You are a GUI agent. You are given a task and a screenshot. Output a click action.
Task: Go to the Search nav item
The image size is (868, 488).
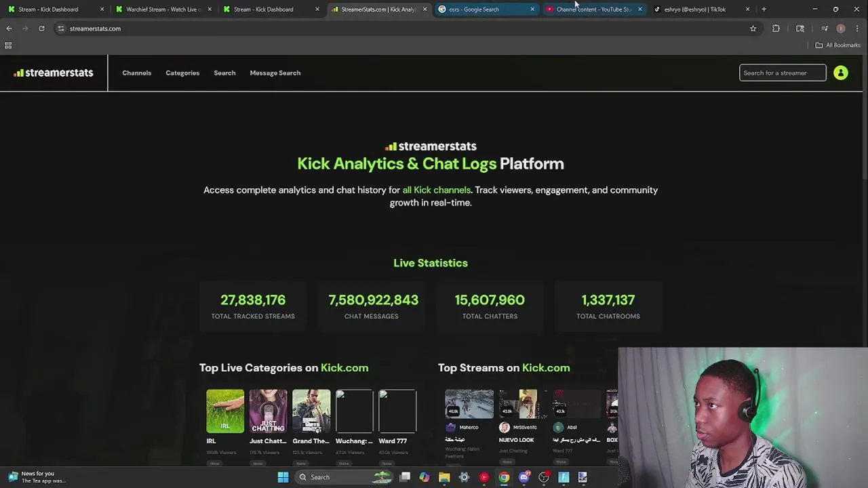point(224,73)
